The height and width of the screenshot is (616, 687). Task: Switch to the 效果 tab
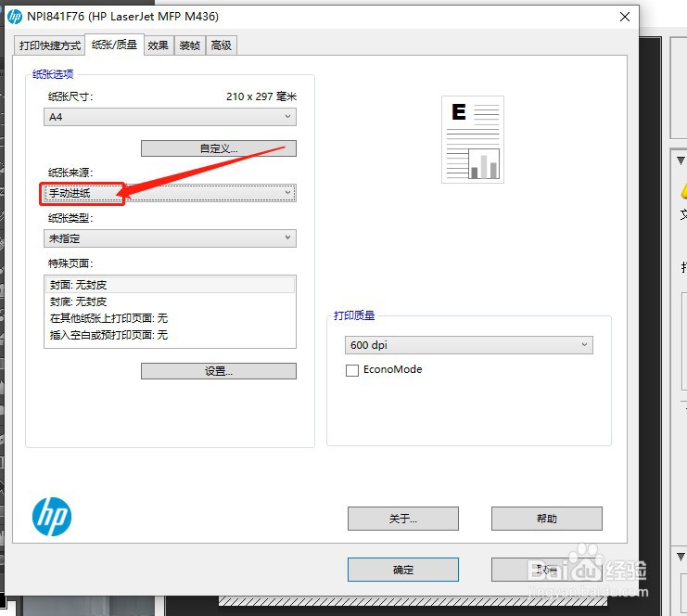159,45
